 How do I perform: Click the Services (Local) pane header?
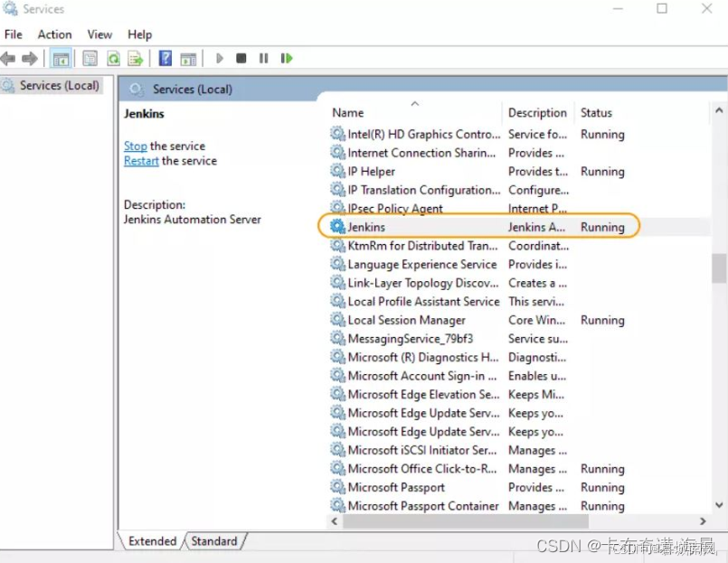pyautogui.click(x=193, y=89)
